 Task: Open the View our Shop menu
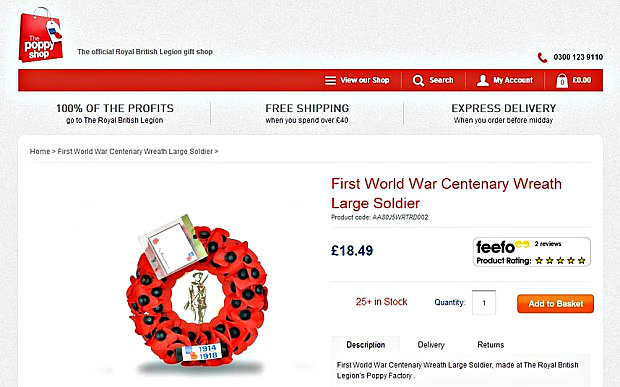[x=365, y=80]
